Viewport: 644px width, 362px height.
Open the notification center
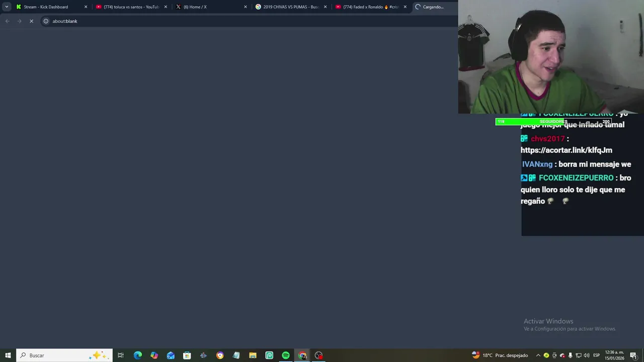(x=633, y=355)
